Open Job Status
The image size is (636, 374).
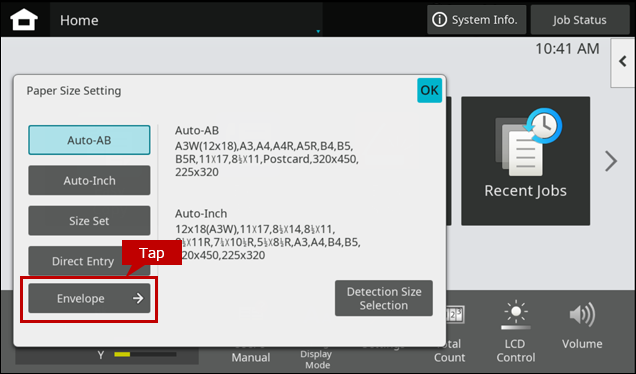point(580,20)
